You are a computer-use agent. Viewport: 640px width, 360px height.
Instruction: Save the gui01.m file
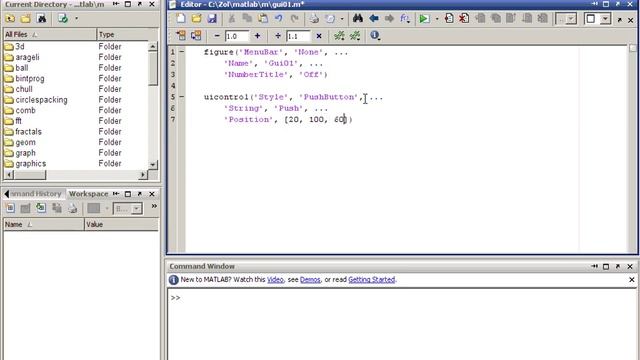tap(212, 18)
